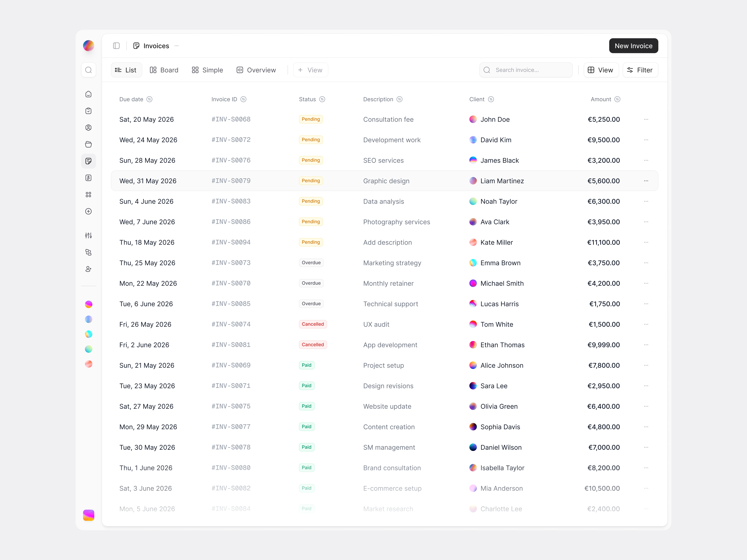This screenshot has width=747, height=560.
Task: Click the home icon in sidebar
Action: pos(89,94)
